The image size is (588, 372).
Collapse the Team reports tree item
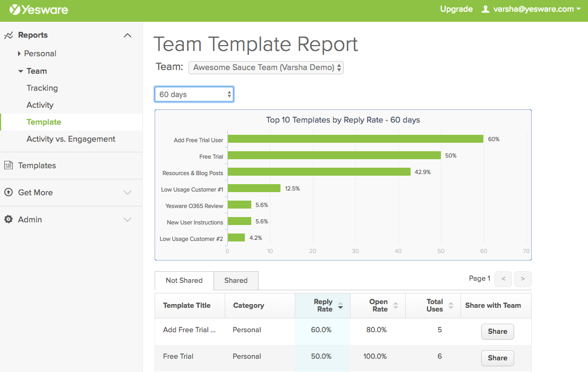pyautogui.click(x=21, y=71)
